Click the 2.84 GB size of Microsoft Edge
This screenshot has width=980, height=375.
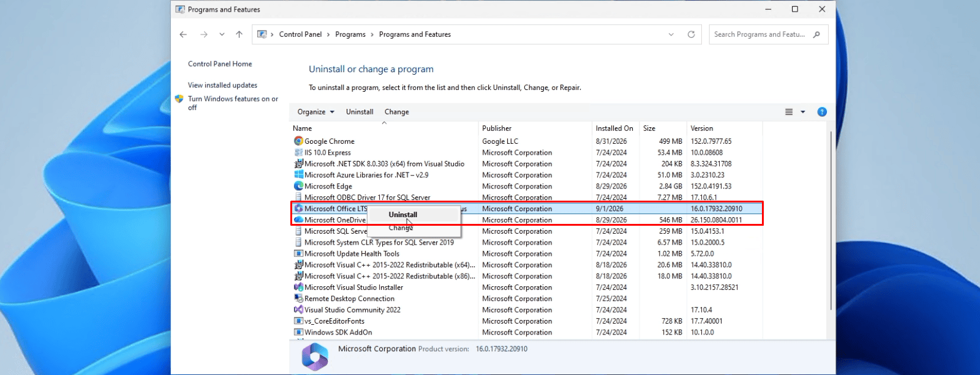(x=670, y=186)
